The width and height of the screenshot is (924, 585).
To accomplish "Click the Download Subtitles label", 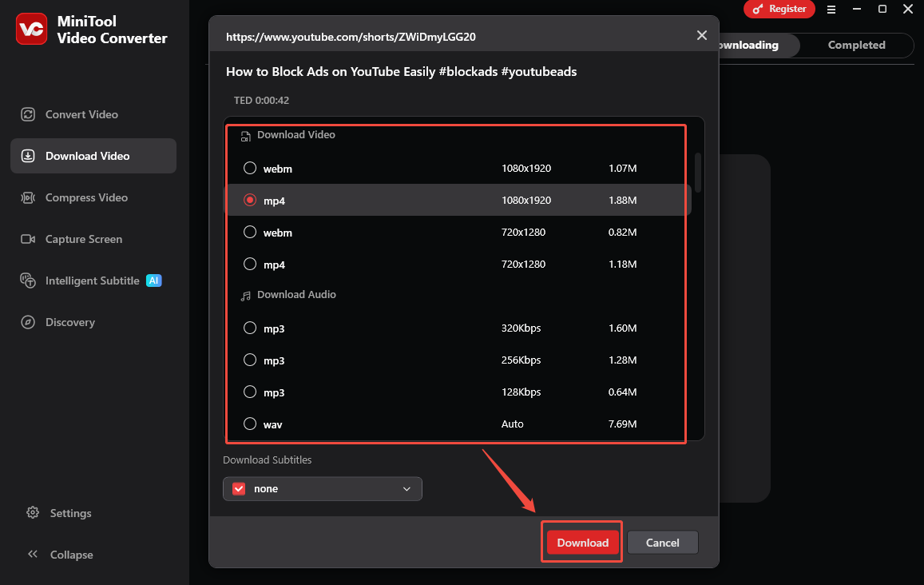I will point(267,460).
